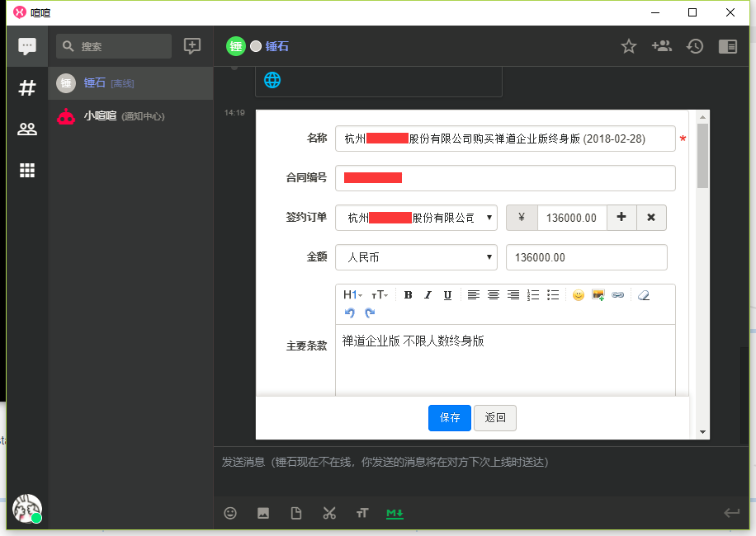Add another order row with plus button

621,218
